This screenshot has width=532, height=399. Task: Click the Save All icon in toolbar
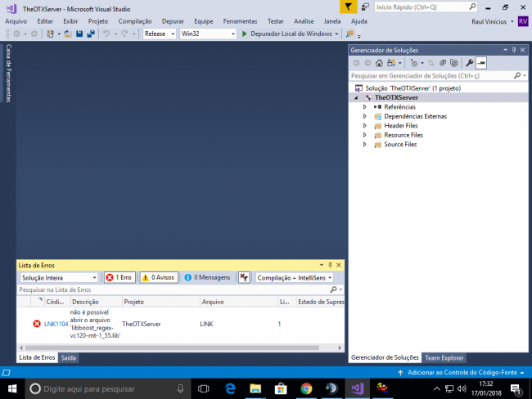[x=91, y=34]
